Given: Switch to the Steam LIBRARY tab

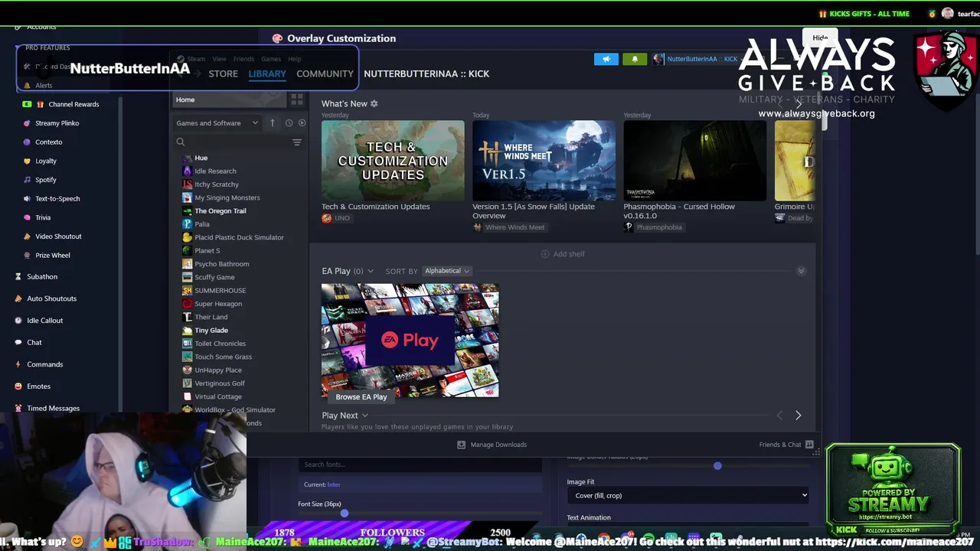Looking at the screenshot, I should tap(267, 73).
